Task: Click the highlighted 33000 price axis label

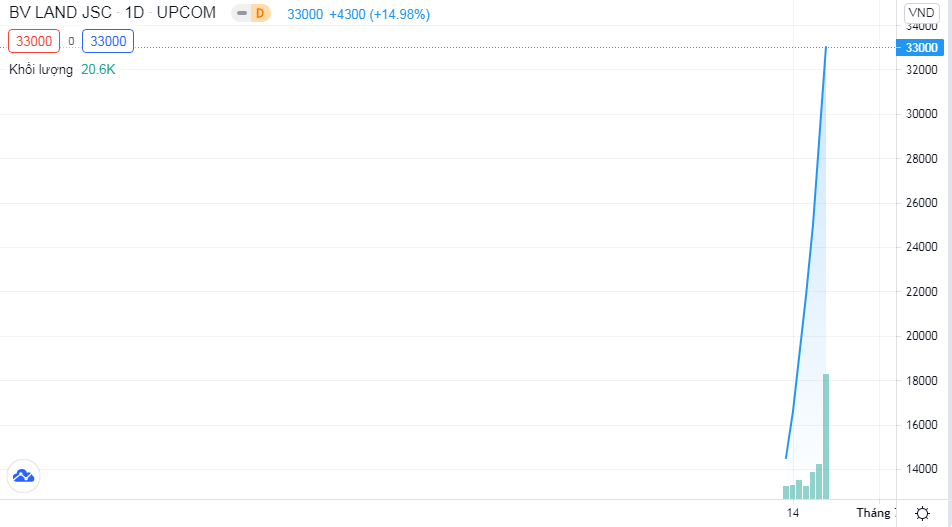Action: click(920, 47)
